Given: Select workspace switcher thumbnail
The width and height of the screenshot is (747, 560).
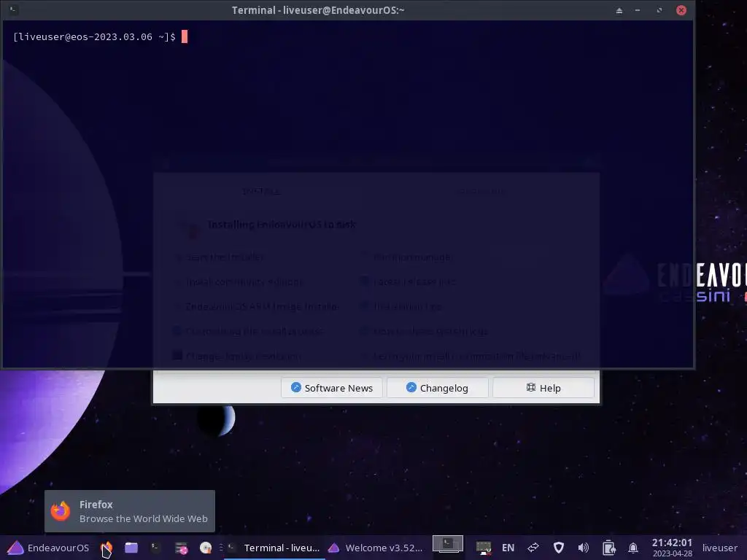Looking at the screenshot, I should point(448,544).
